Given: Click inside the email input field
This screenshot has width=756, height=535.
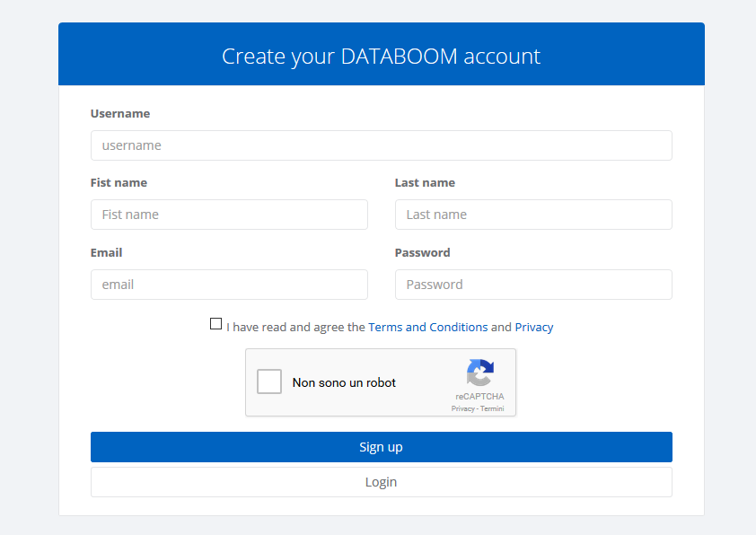Looking at the screenshot, I should (229, 285).
